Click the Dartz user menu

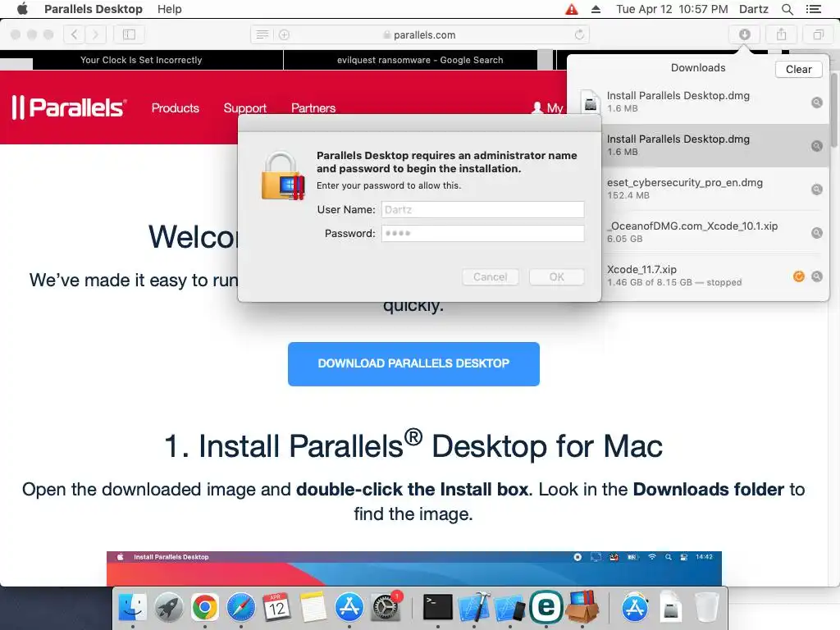coord(753,9)
